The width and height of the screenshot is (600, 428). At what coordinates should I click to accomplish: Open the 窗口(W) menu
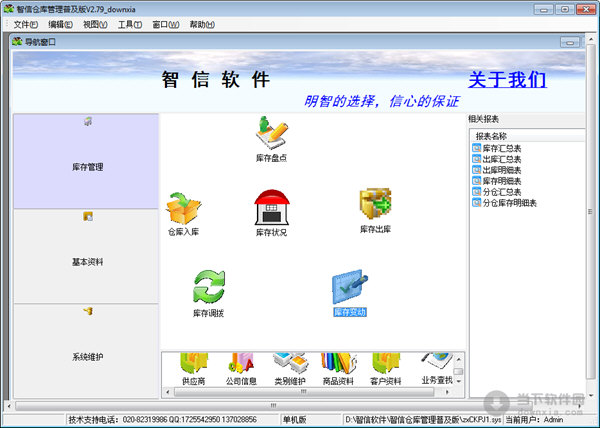[x=166, y=24]
